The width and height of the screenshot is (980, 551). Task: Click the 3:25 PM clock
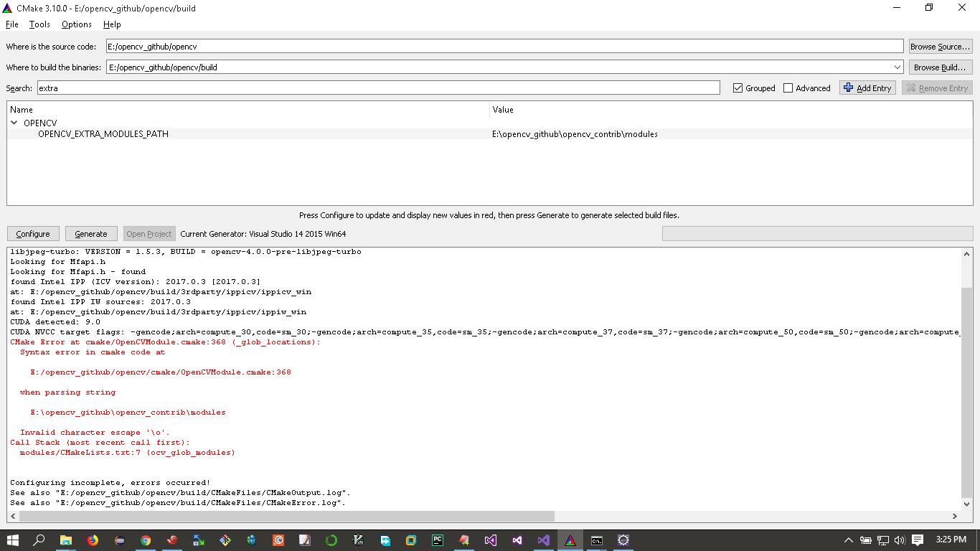tap(951, 540)
